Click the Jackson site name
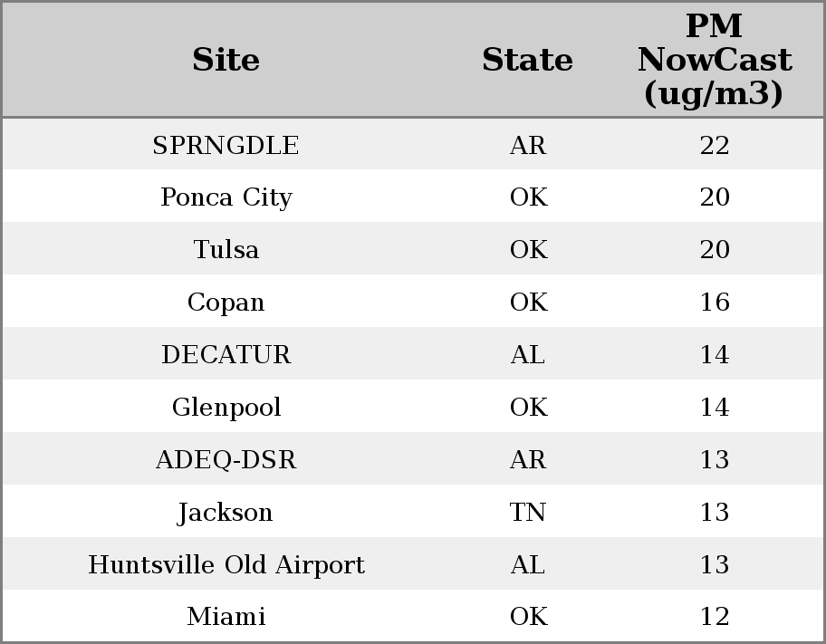826x644 pixels. pos(226,513)
